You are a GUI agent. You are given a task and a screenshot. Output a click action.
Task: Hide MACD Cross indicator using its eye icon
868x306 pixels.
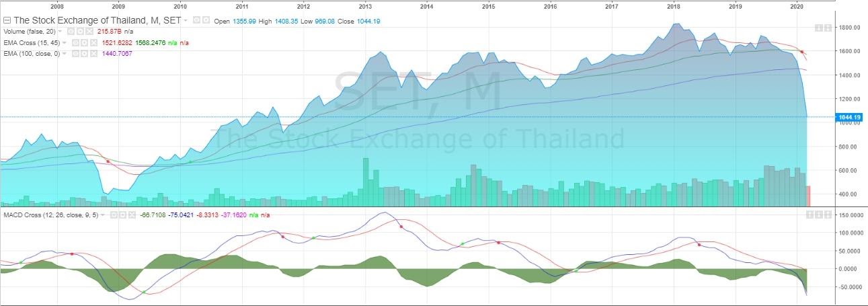click(x=114, y=215)
